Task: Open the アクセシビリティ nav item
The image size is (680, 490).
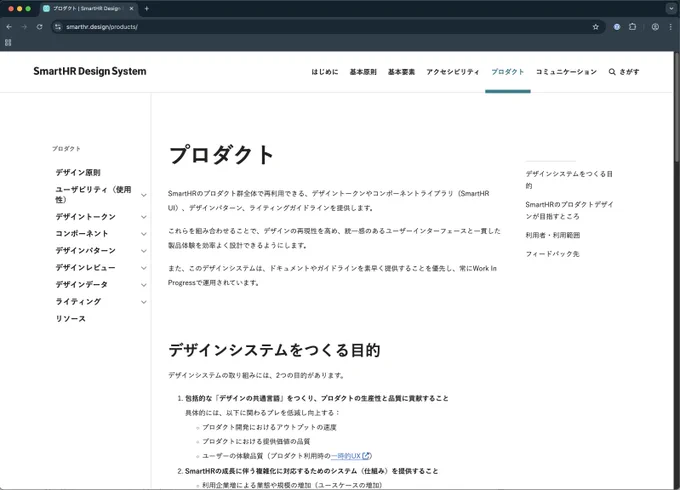Action: (x=453, y=72)
